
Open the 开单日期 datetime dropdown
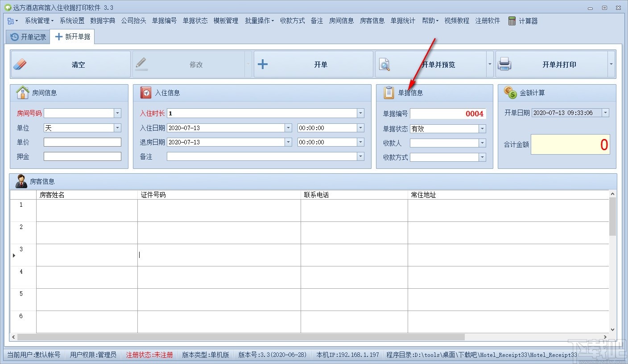click(x=605, y=113)
